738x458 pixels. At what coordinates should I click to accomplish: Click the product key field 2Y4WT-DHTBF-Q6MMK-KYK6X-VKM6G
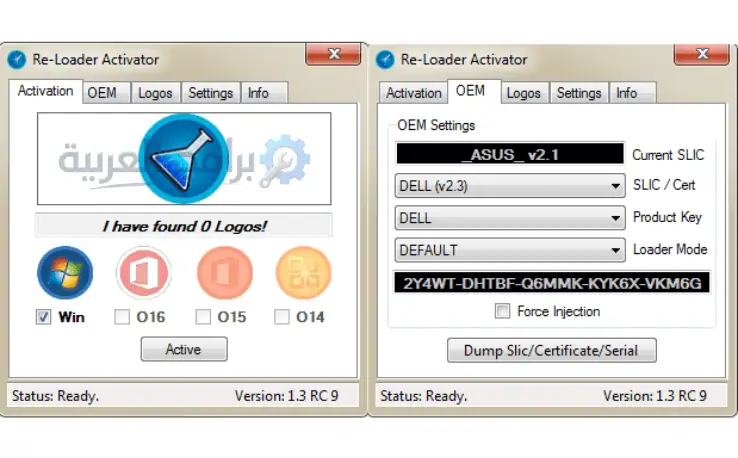click(x=552, y=282)
